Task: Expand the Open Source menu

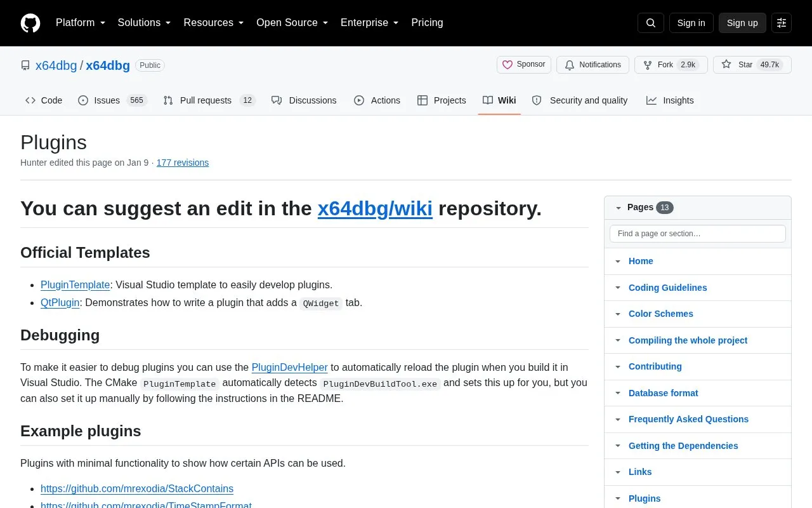Action: click(292, 23)
